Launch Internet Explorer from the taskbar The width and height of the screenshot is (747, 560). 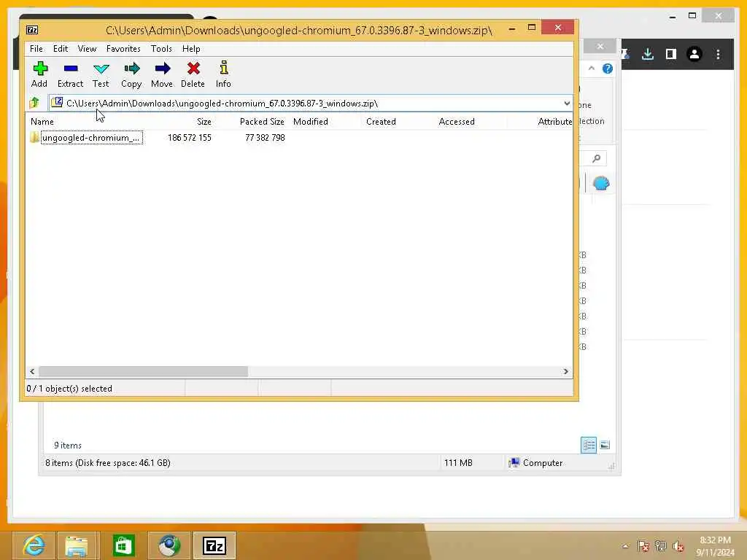[34, 545]
